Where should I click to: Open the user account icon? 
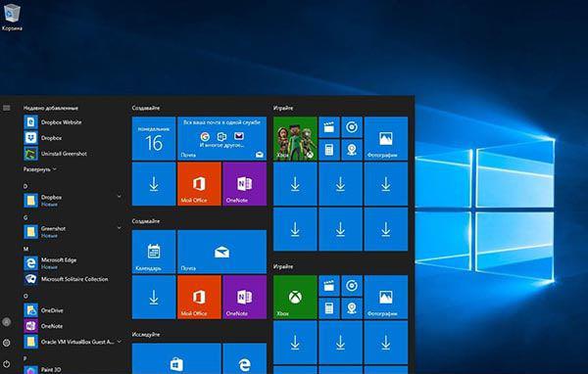tap(7, 321)
